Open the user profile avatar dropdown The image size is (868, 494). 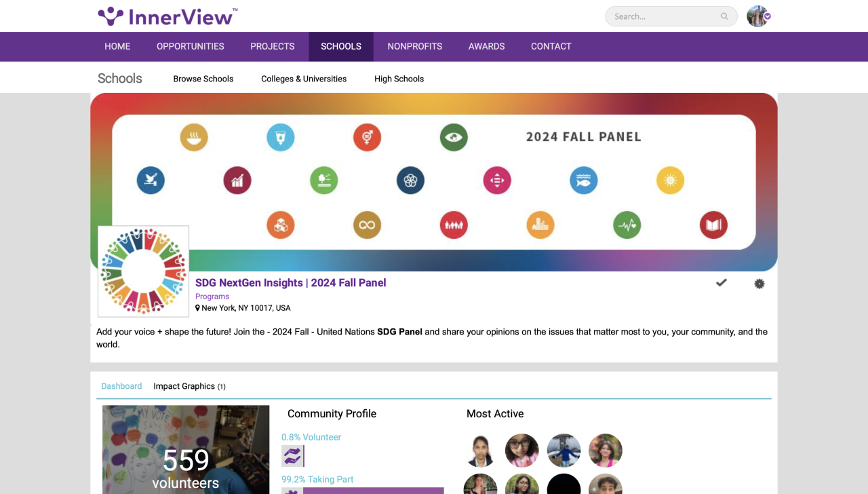(759, 16)
